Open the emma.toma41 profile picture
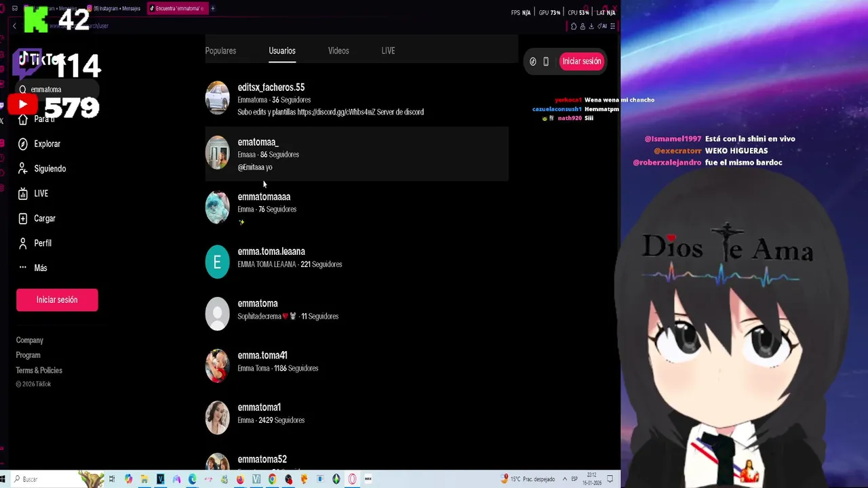This screenshot has height=488, width=868. click(218, 366)
